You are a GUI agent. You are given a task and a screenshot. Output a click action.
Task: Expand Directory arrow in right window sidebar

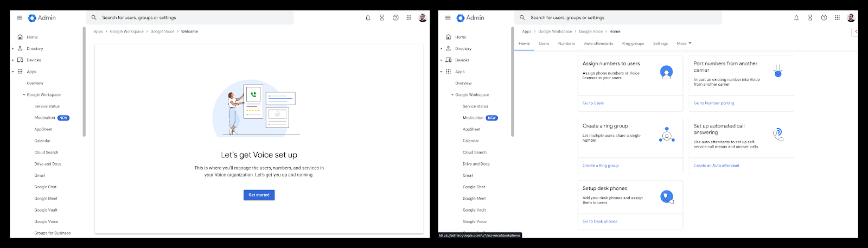click(442, 49)
